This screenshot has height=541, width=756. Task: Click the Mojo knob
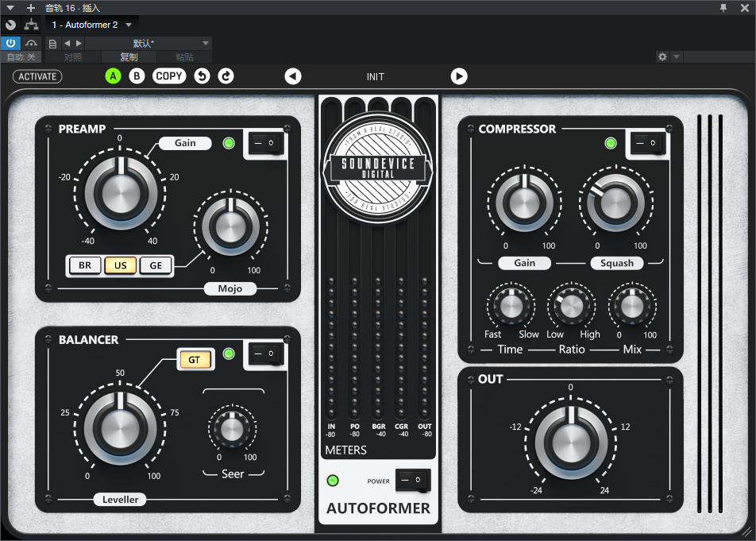231,226
